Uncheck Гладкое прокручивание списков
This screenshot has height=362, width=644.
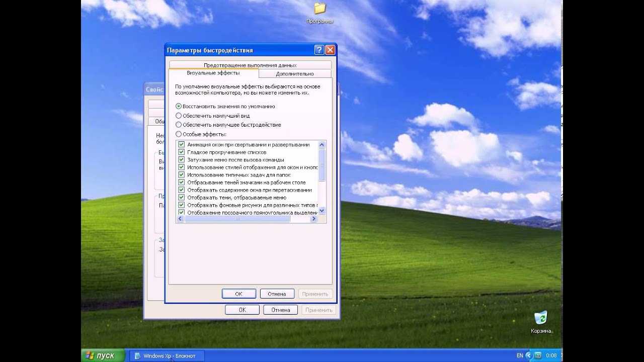(x=182, y=152)
